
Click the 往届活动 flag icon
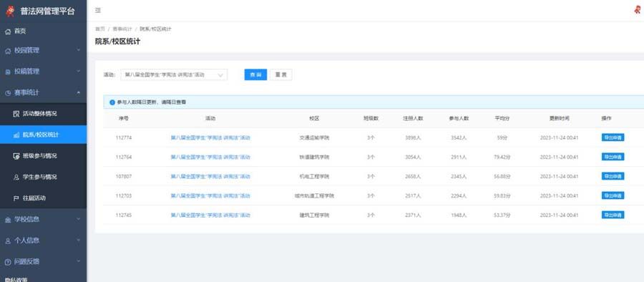[16, 198]
